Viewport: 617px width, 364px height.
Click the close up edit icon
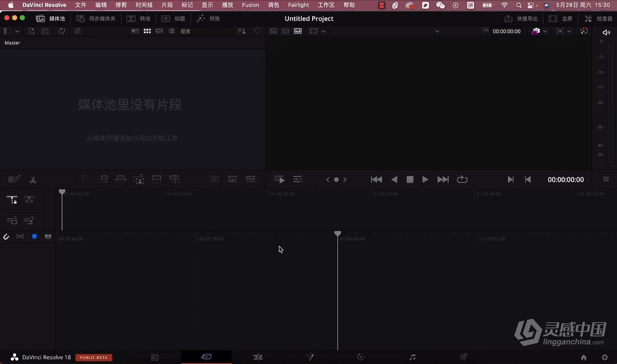coord(139,179)
